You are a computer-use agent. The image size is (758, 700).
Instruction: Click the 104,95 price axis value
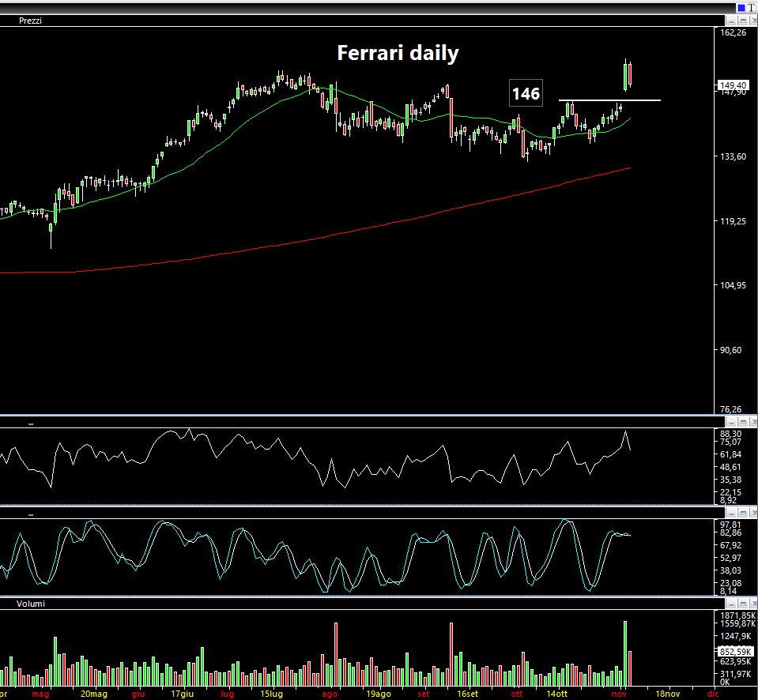(733, 285)
